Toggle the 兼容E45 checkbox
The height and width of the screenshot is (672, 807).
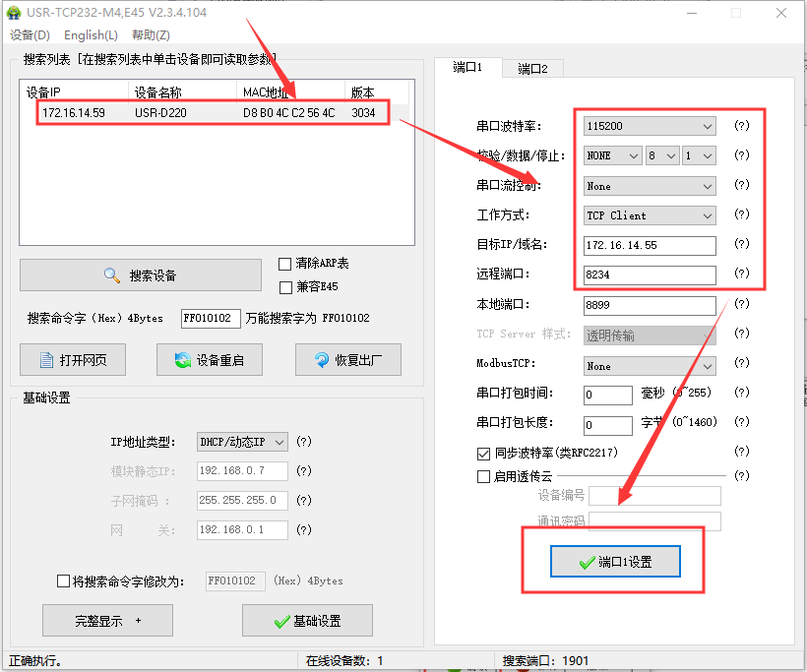click(x=285, y=287)
